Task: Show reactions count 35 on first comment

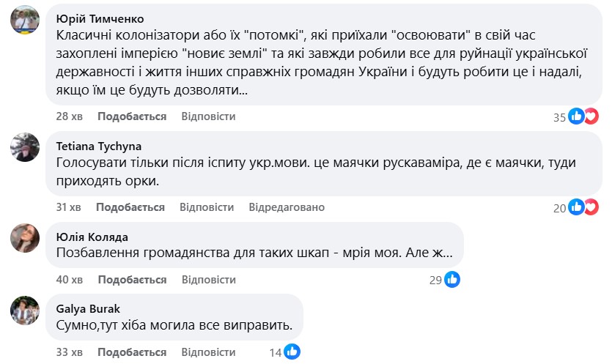Action: 560,117
